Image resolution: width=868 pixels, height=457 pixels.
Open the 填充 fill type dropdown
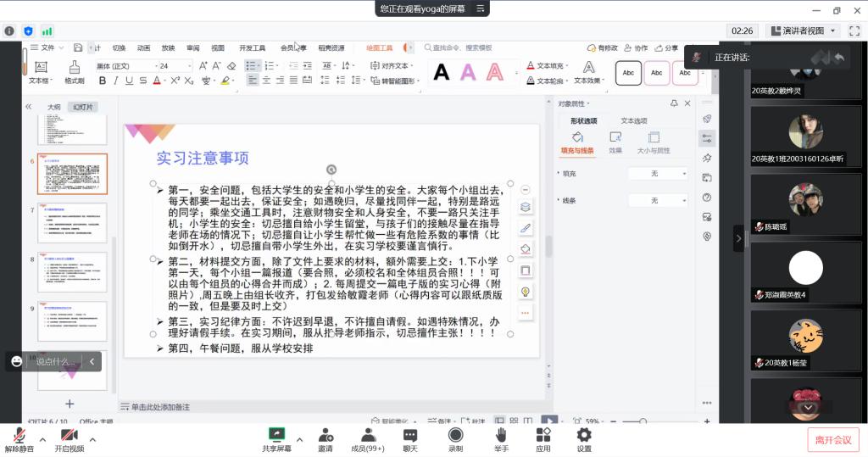pos(658,173)
